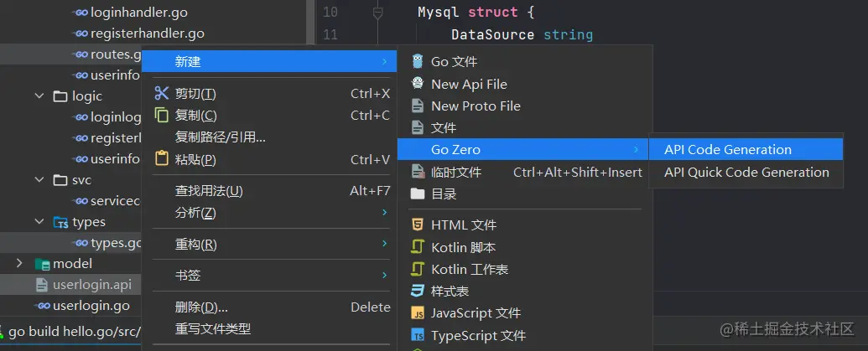Collapse the svc folder chevron

click(x=39, y=180)
